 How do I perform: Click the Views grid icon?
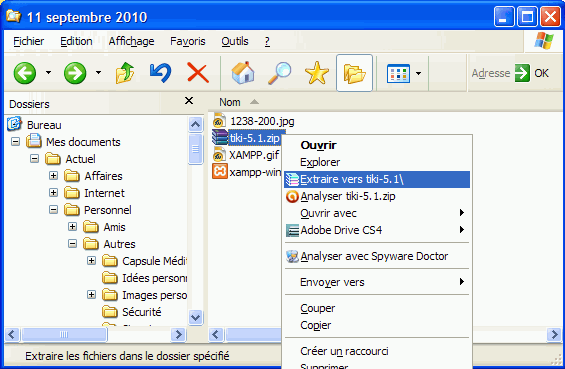(398, 73)
